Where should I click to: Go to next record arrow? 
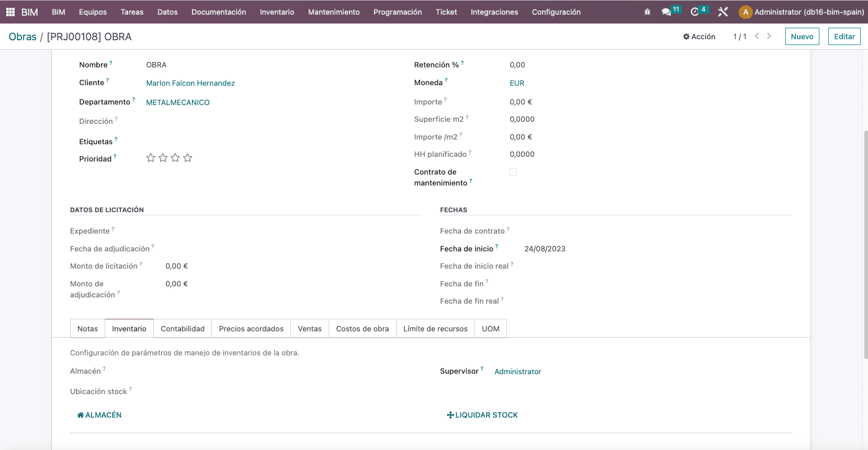click(769, 36)
